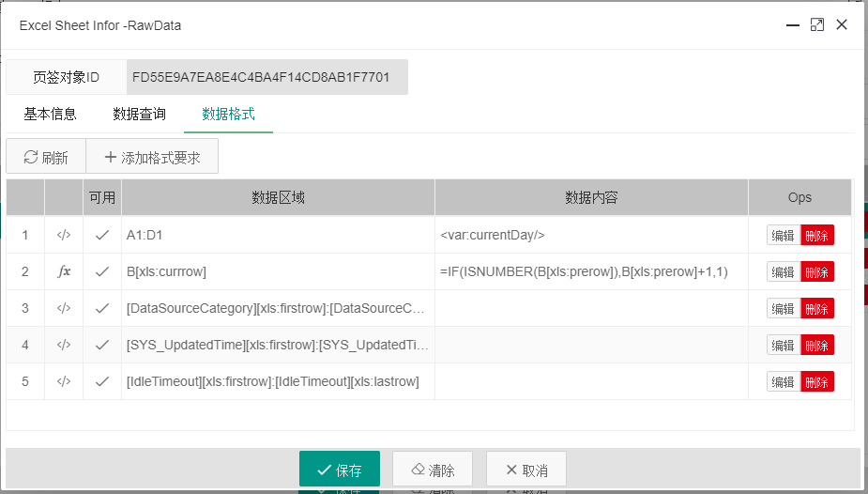Click 删除 for the SYS_UpdatedTime row

[x=817, y=345]
